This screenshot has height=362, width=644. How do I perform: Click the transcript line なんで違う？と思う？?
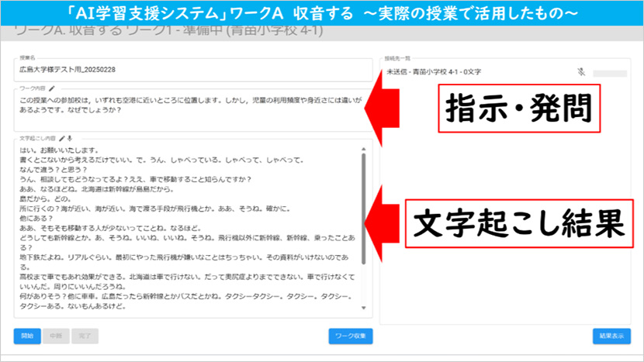(54, 170)
